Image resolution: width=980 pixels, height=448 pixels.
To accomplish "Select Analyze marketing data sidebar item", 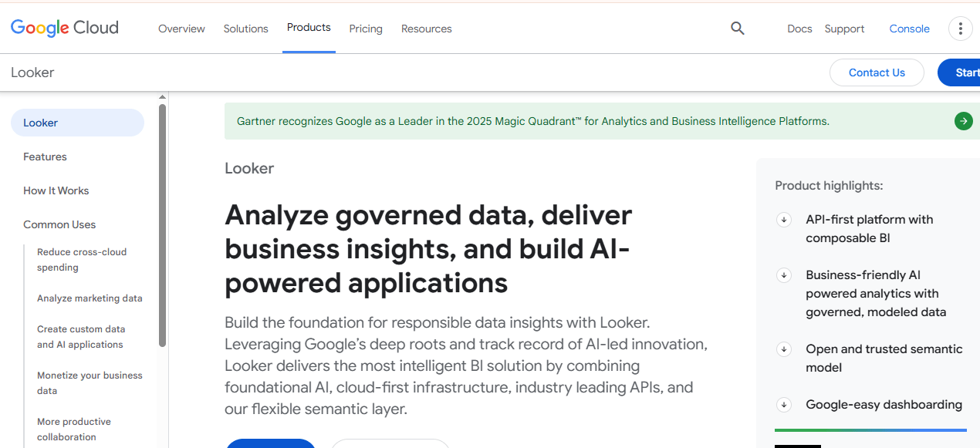I will point(90,298).
